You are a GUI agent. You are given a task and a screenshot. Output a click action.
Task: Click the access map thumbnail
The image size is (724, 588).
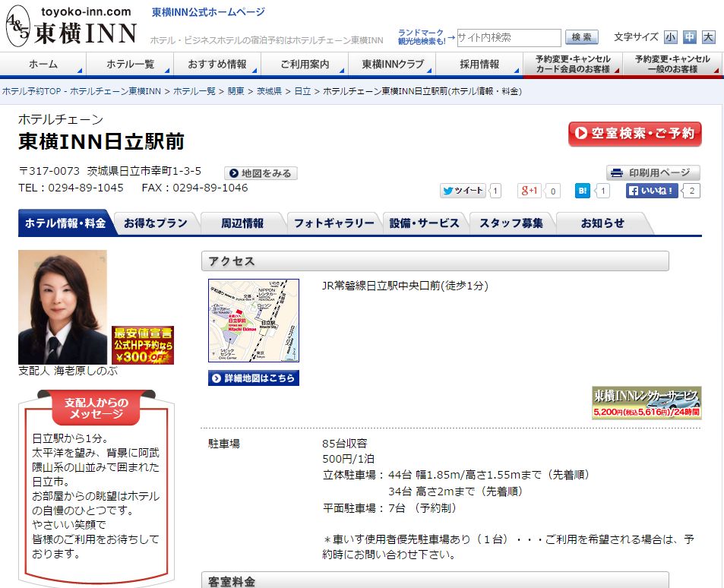pyautogui.click(x=254, y=321)
